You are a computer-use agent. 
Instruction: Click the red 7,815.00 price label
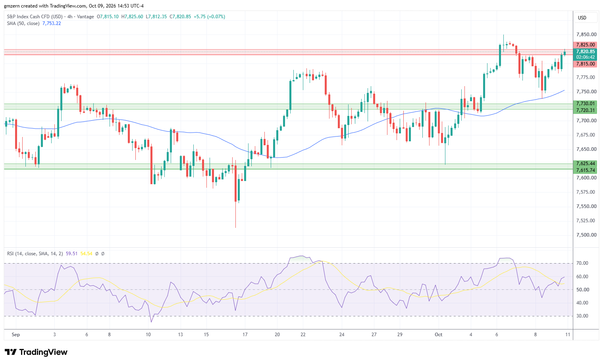[585, 64]
